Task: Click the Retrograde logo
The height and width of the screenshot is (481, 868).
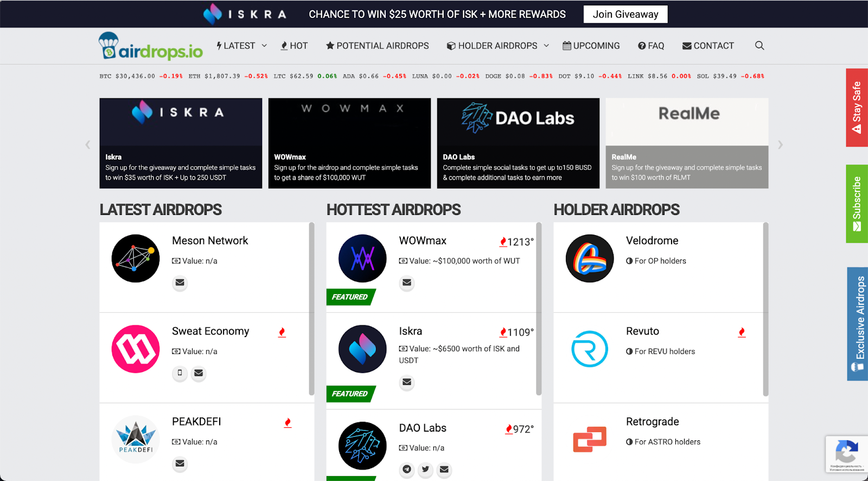Action: [x=590, y=439]
